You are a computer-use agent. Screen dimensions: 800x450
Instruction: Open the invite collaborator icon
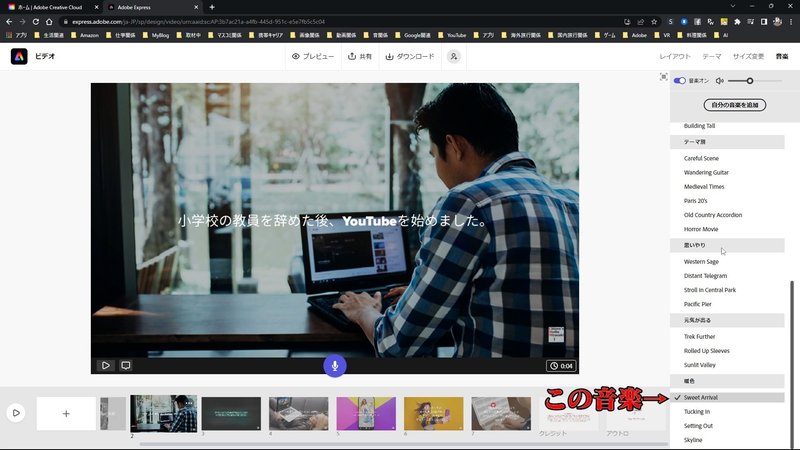pos(454,56)
